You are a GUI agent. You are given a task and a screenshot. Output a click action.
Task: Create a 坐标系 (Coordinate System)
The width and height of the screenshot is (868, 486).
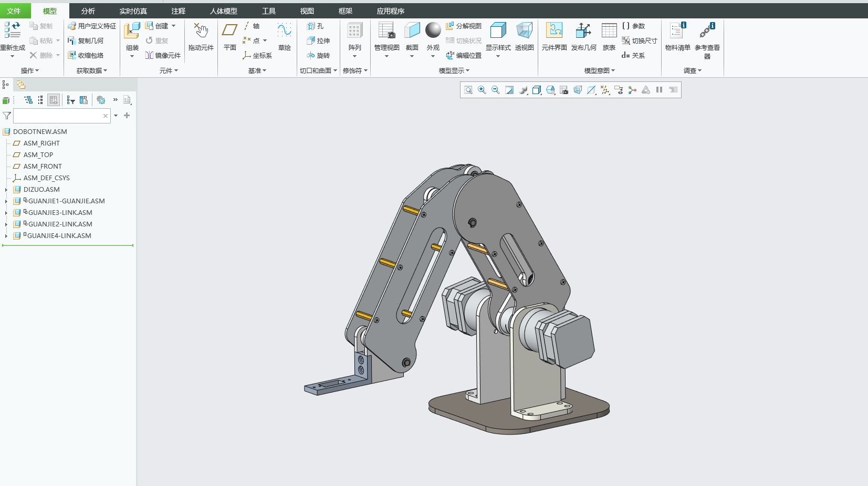click(257, 55)
